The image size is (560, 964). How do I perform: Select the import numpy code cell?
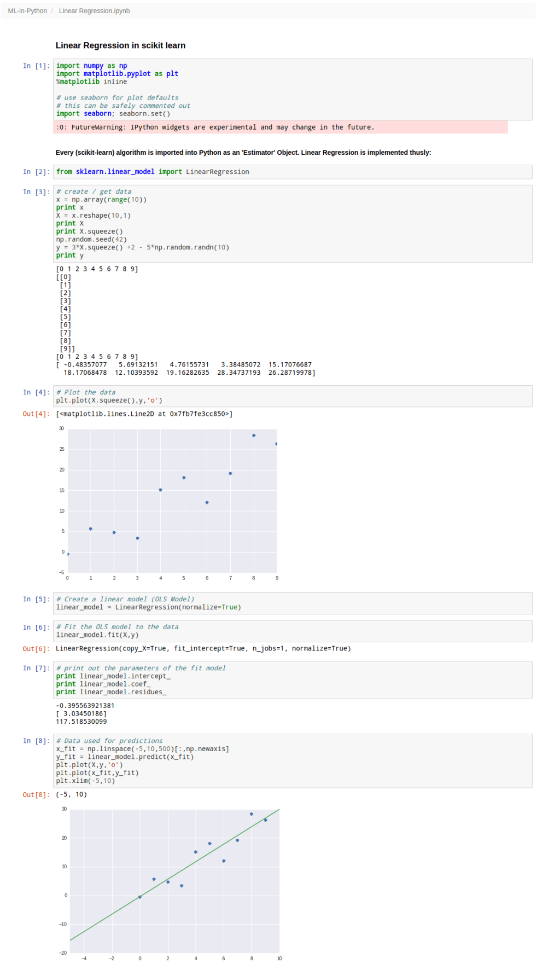(293, 89)
